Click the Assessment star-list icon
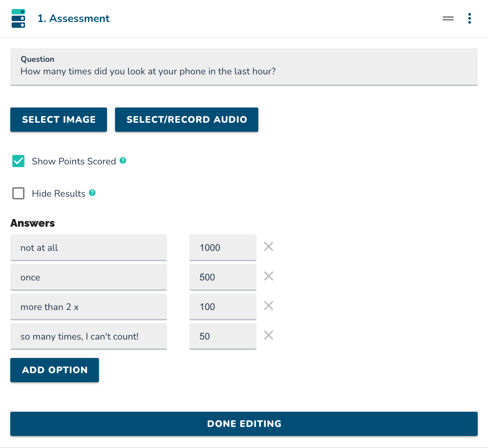Viewport: 488px width, 448px height. (18, 18)
